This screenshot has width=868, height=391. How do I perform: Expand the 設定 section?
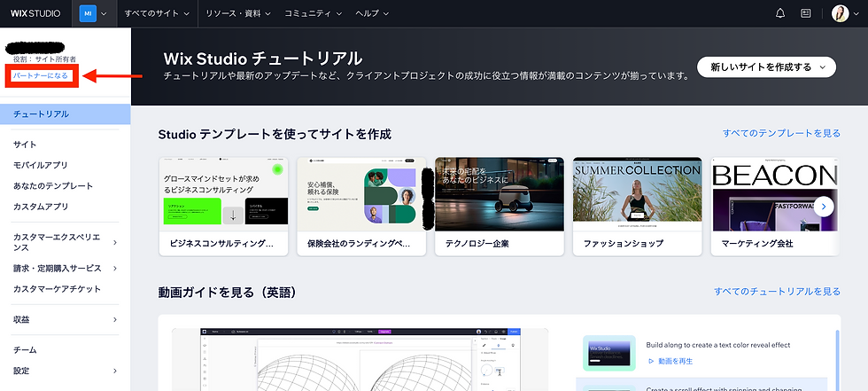pos(66,371)
